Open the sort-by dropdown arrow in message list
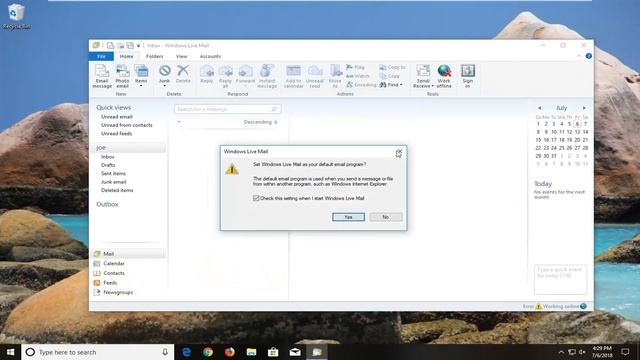 point(179,122)
